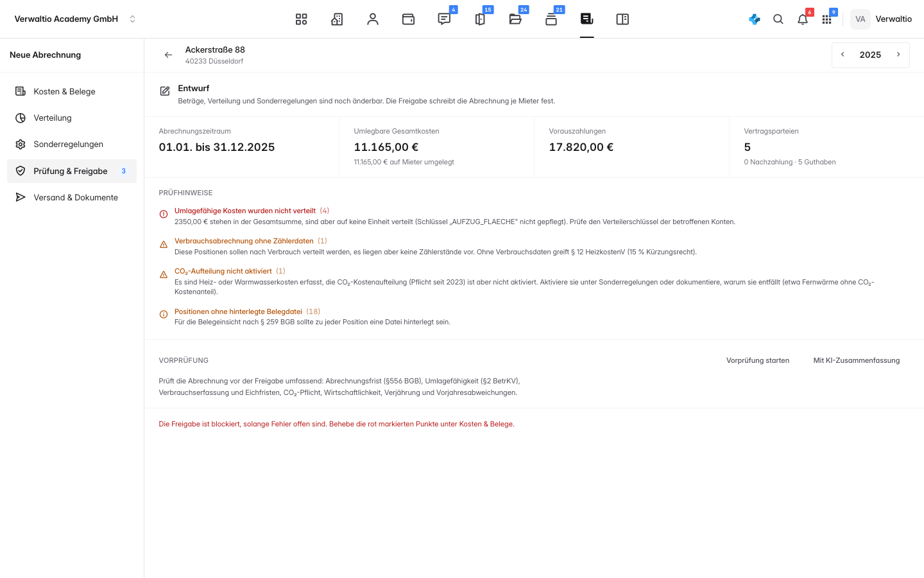
Task: Open the folder icon with badge 24
Action: [x=515, y=19]
